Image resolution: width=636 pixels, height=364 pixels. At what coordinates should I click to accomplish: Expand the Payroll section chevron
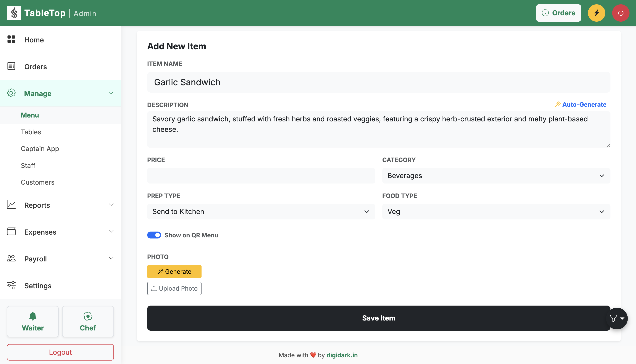pyautogui.click(x=111, y=258)
